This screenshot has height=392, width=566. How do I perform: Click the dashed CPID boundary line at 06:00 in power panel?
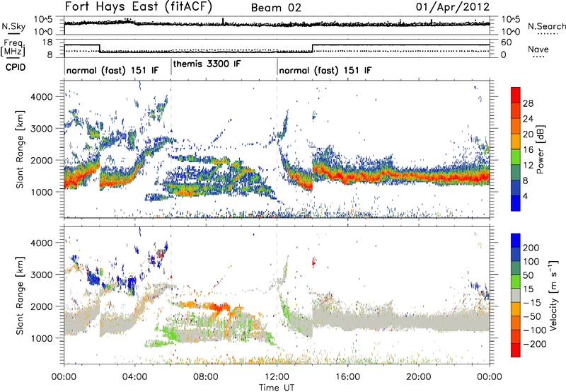(x=171, y=149)
